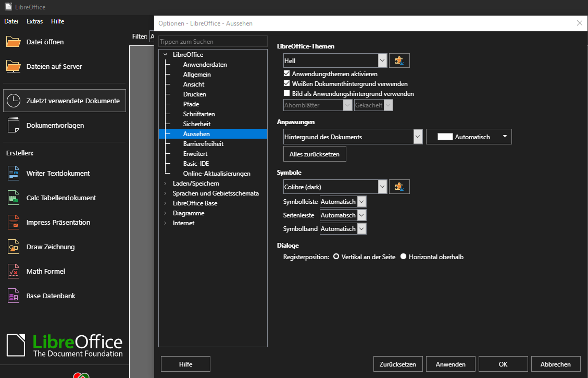Confirm the dialog with OK

tap(503, 364)
